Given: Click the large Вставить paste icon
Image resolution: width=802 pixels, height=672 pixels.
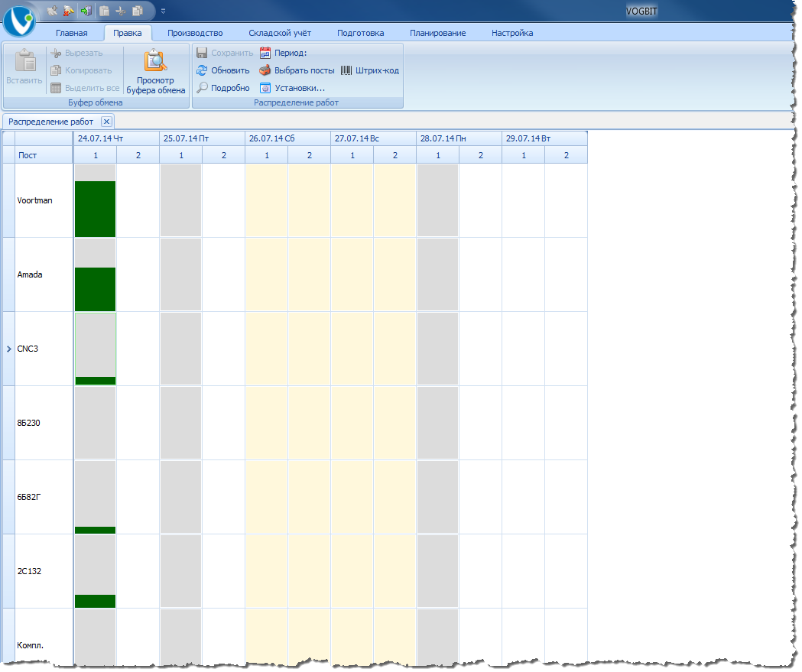Looking at the screenshot, I should pos(24,61).
